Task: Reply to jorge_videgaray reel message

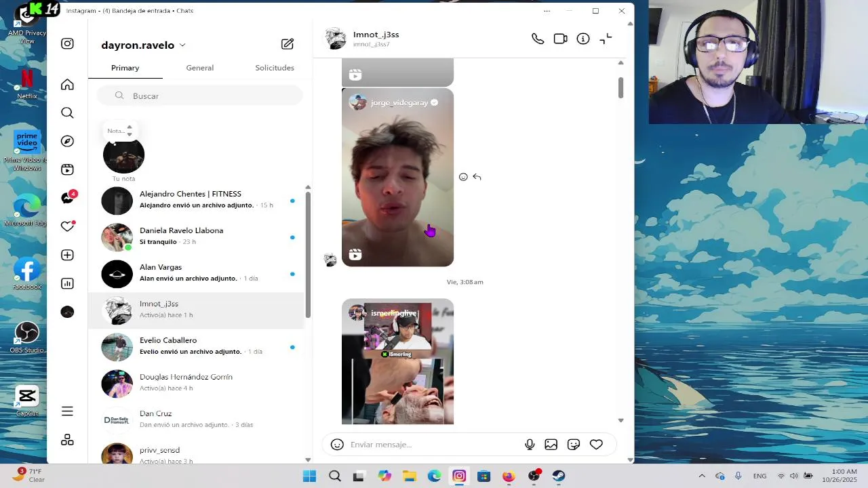Action: click(477, 177)
